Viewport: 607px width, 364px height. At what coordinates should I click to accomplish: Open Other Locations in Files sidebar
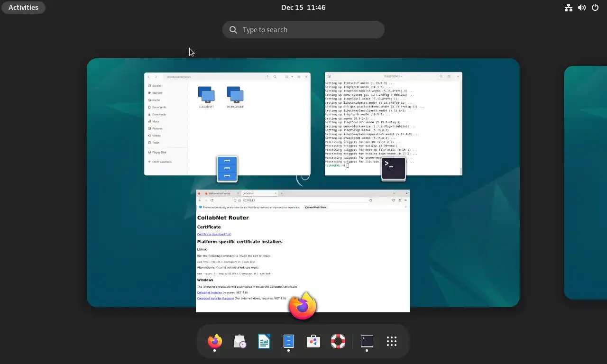pyautogui.click(x=166, y=162)
